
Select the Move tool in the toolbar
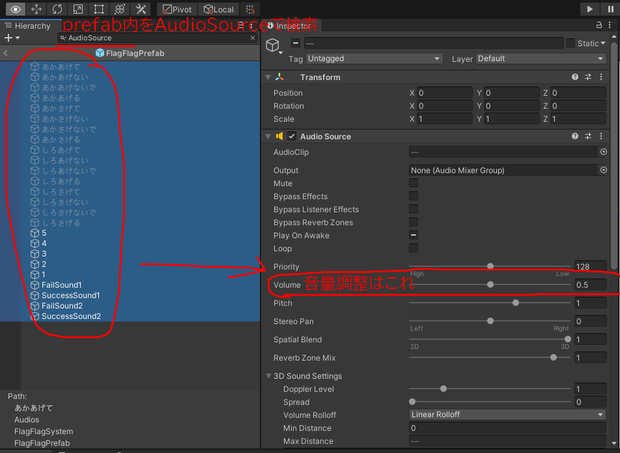point(36,9)
